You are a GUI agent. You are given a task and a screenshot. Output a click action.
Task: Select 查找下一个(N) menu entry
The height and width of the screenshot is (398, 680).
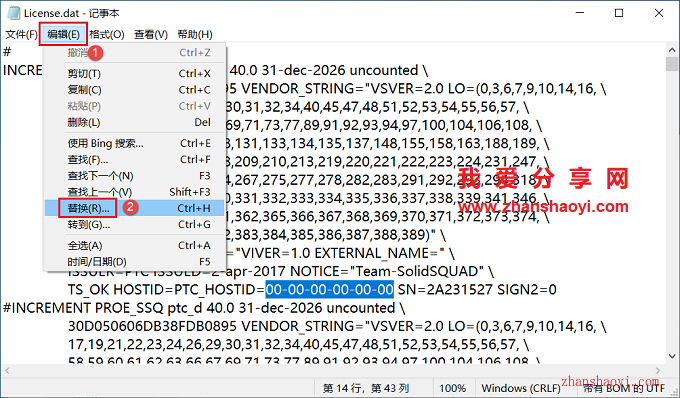point(134,176)
